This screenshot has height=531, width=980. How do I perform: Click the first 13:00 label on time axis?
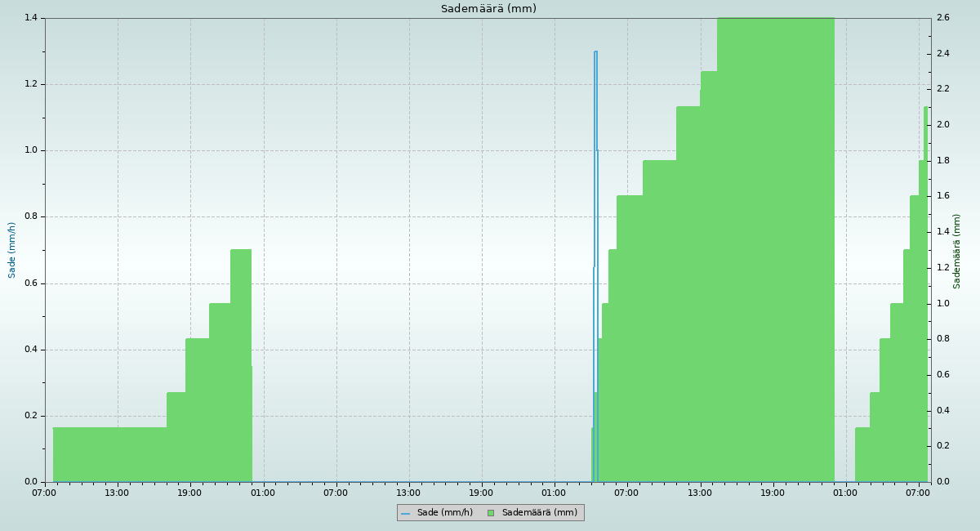tap(117, 493)
